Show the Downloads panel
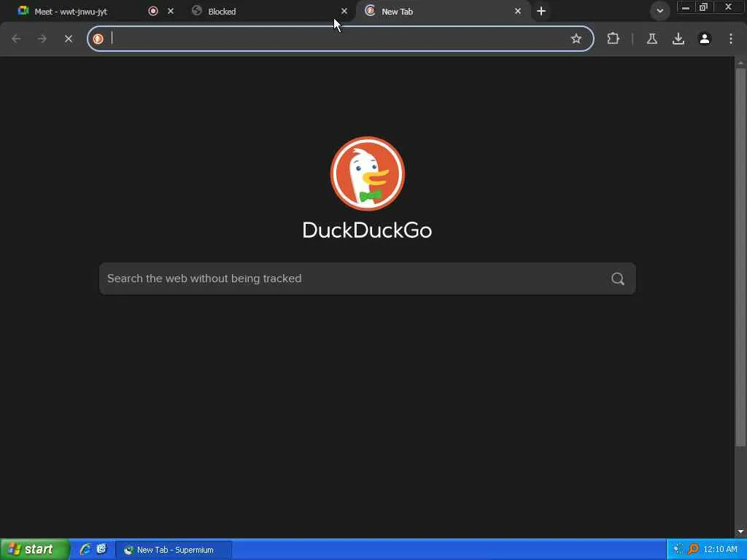Viewport: 747px width, 560px height. (x=678, y=39)
